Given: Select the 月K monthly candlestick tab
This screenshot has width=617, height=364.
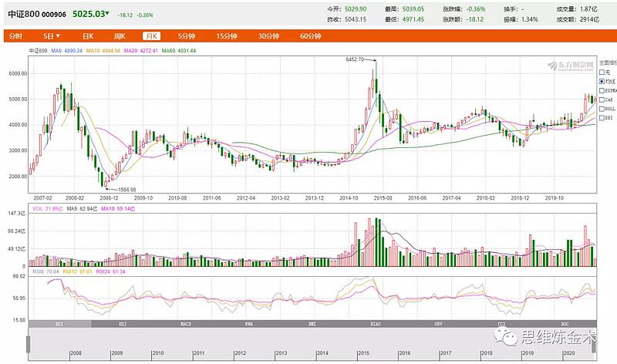Looking at the screenshot, I should pos(151,36).
